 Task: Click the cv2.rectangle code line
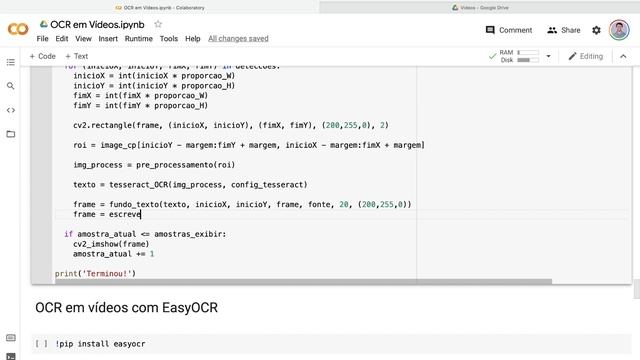pyautogui.click(x=231, y=125)
